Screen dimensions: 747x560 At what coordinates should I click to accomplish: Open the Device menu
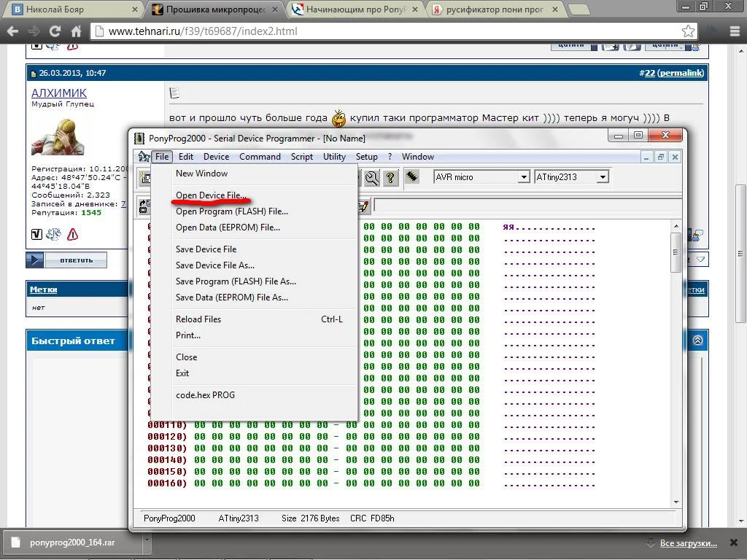216,157
